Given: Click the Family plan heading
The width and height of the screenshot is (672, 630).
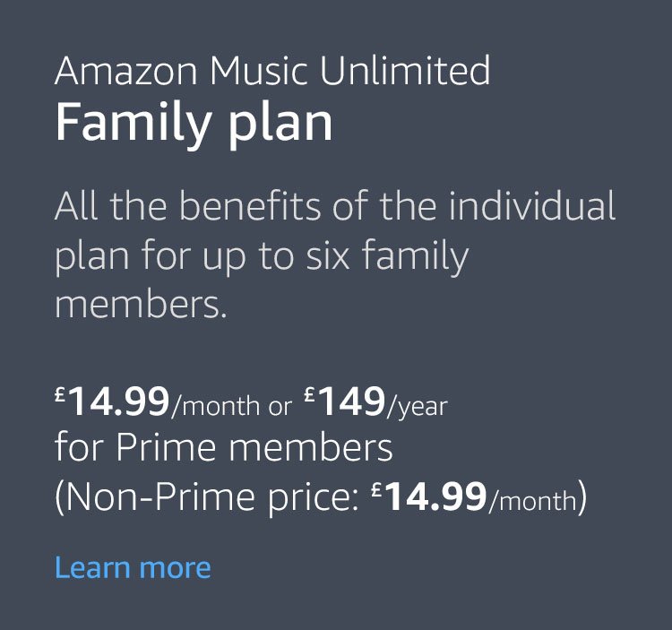Looking at the screenshot, I should click(194, 122).
